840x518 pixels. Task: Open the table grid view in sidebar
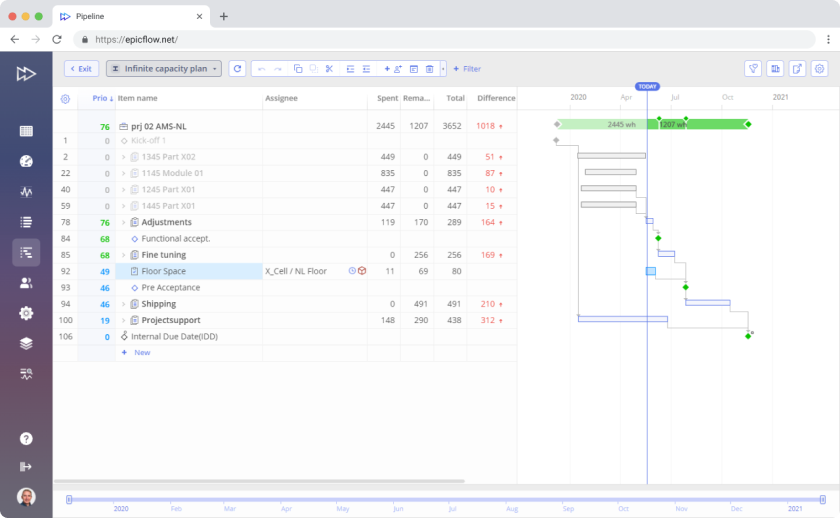coord(26,131)
